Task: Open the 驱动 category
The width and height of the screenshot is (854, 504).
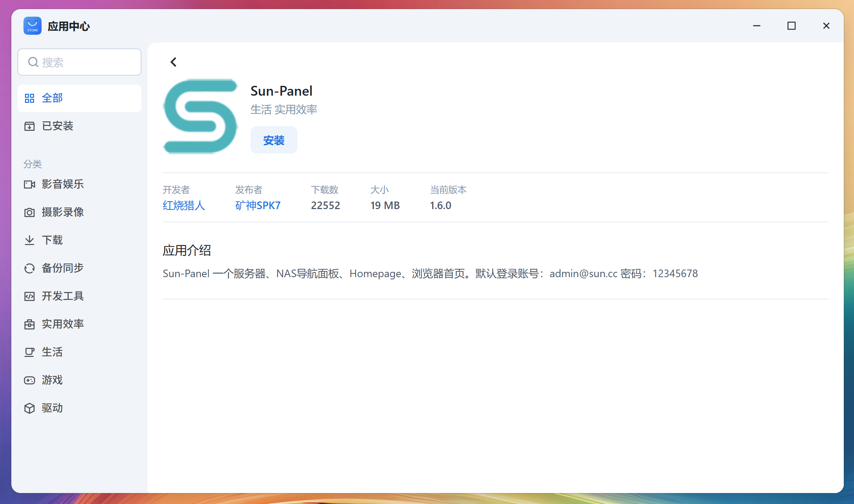Action: pos(52,408)
